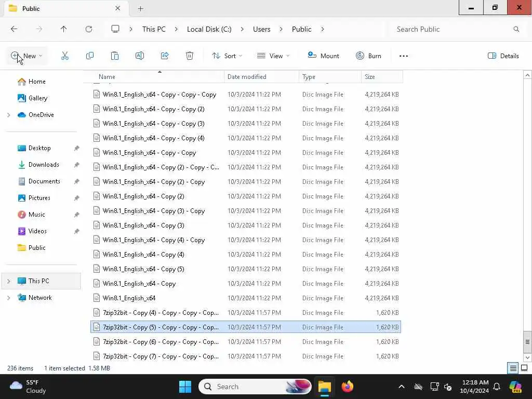The width and height of the screenshot is (532, 399).
Task: Select file 7zip32bit - Copy (4) - Copy
Action: coord(246,312)
